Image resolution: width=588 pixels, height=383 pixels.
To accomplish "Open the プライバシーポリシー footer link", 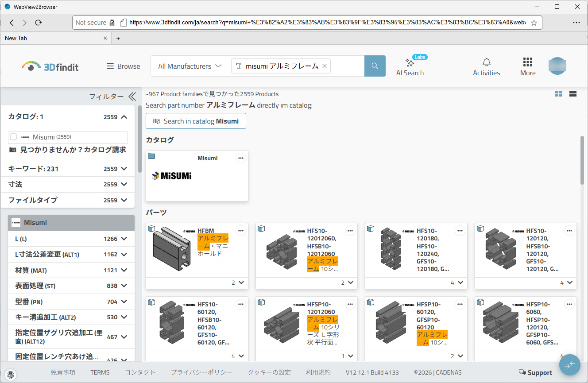I will 201,372.
